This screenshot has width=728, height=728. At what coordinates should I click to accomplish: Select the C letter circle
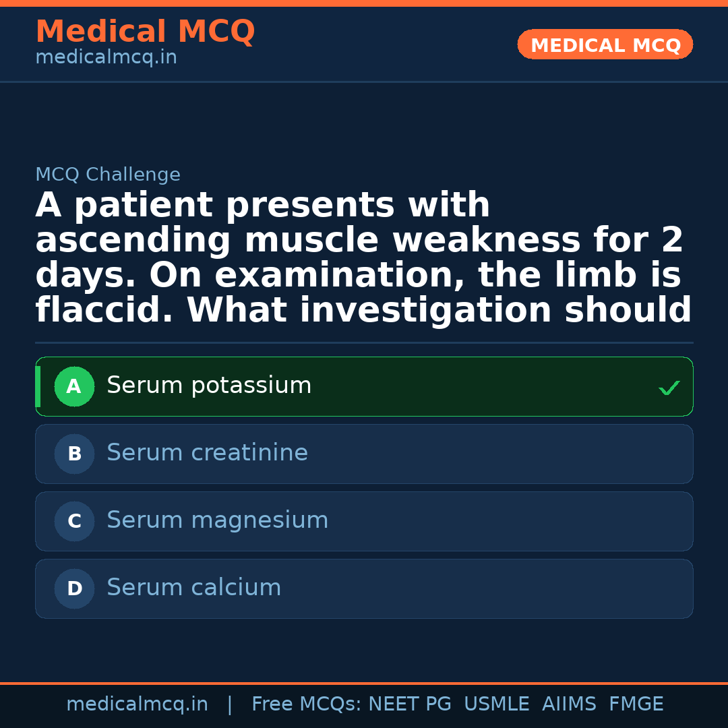click(x=74, y=522)
